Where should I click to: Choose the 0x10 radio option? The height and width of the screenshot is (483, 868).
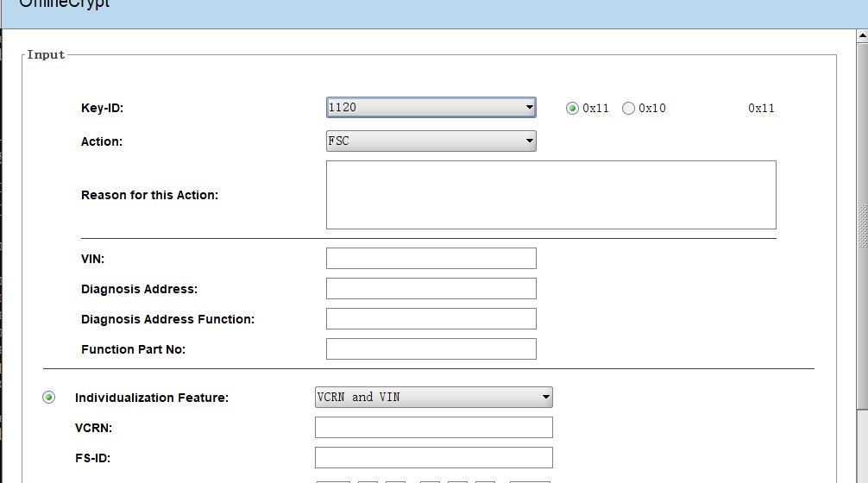point(628,109)
